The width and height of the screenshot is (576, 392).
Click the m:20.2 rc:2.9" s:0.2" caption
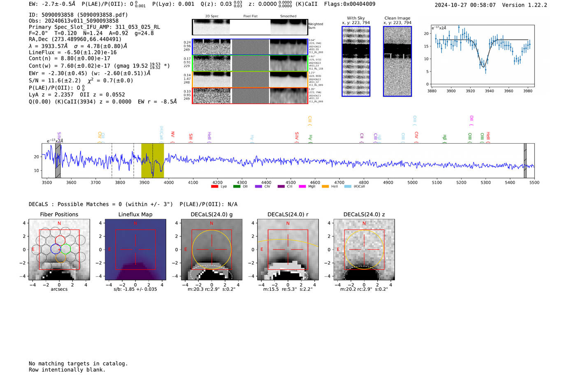point(364,289)
